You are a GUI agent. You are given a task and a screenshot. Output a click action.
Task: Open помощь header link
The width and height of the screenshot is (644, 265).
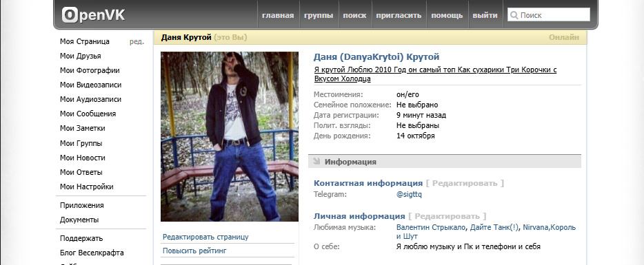pos(447,15)
